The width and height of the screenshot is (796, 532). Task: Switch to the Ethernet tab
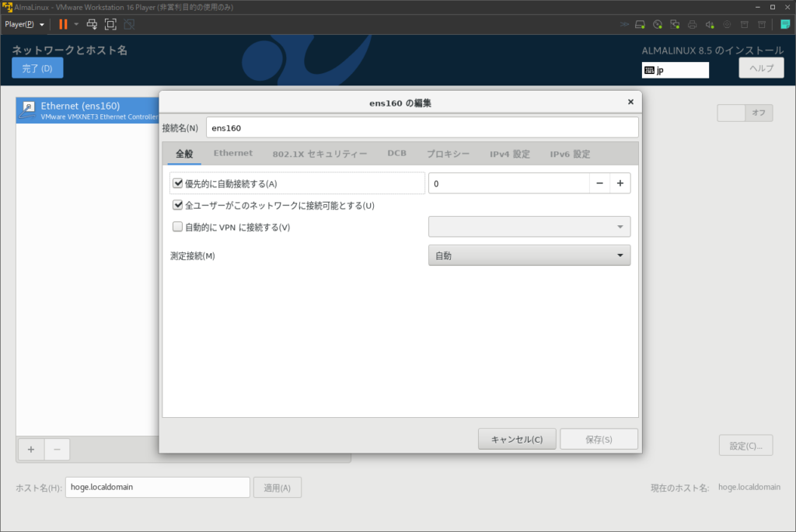[x=233, y=153]
